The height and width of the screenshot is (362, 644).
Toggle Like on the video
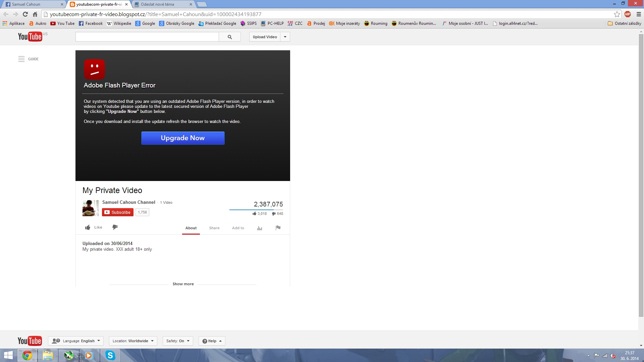94,227
